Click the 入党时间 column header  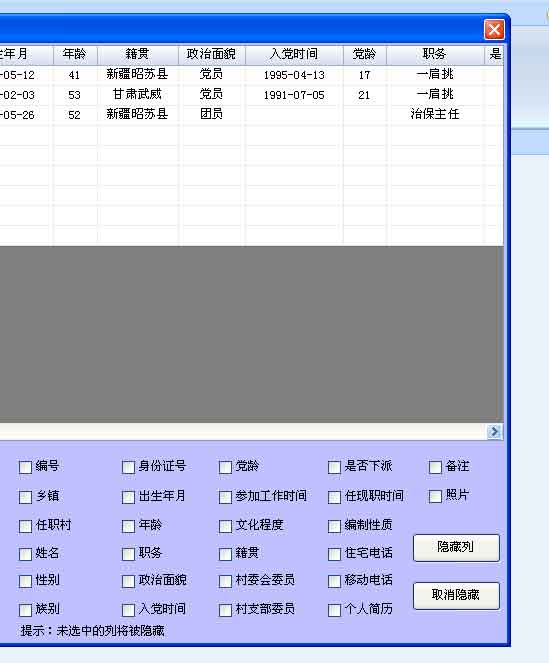tap(294, 54)
